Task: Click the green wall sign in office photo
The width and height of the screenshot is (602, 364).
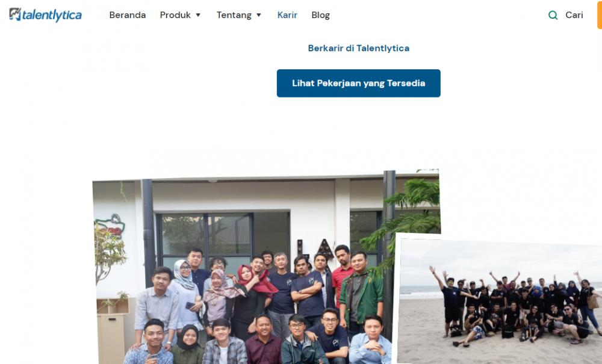Action: click(x=111, y=226)
